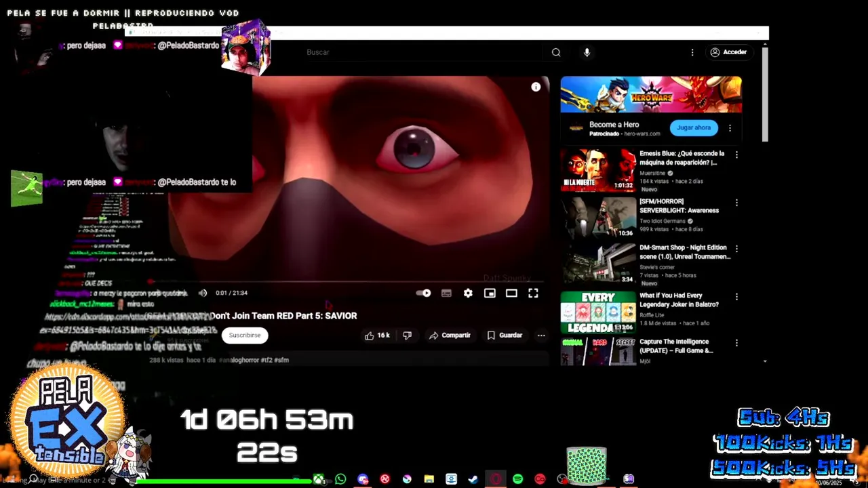Click the sidebar scroll-down arrow
The width and height of the screenshot is (868, 488).
click(x=765, y=361)
